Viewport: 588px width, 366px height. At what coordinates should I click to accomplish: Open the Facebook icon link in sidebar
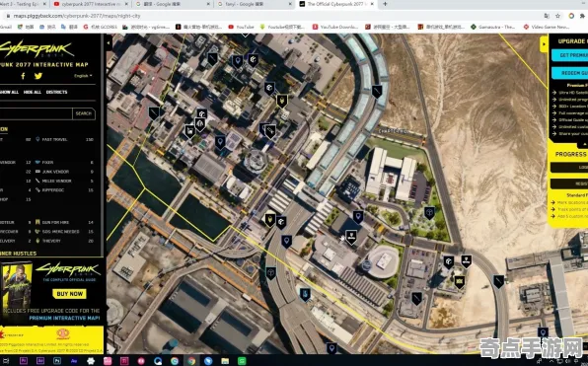24,76
